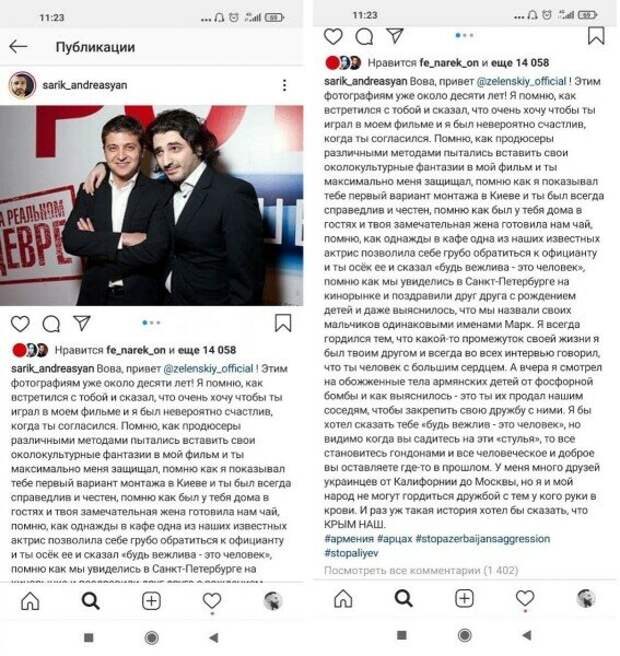Go to Home tab on left bottom bar
The width and height of the screenshot is (620, 656).
[30, 602]
